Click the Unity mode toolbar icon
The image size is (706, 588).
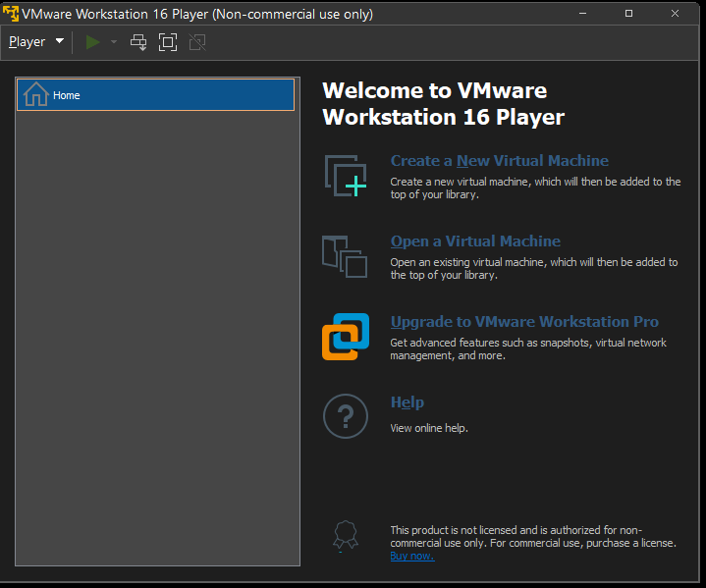coord(197,42)
